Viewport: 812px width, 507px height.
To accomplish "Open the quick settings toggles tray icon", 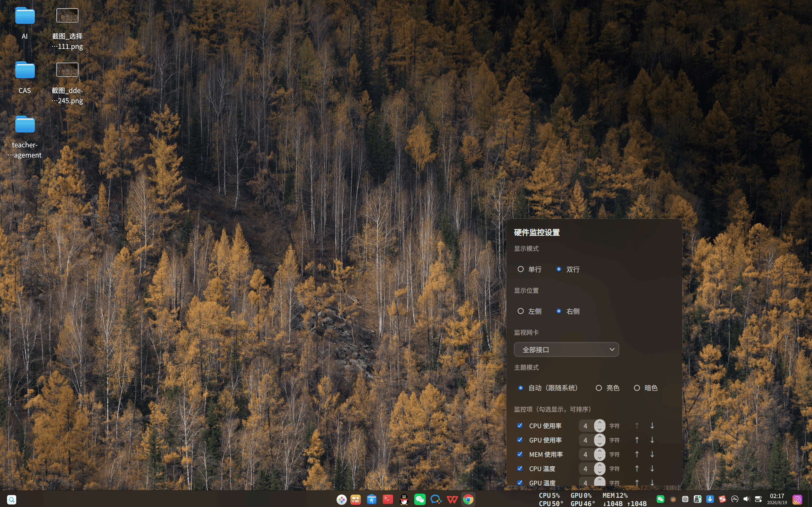I will point(758,499).
